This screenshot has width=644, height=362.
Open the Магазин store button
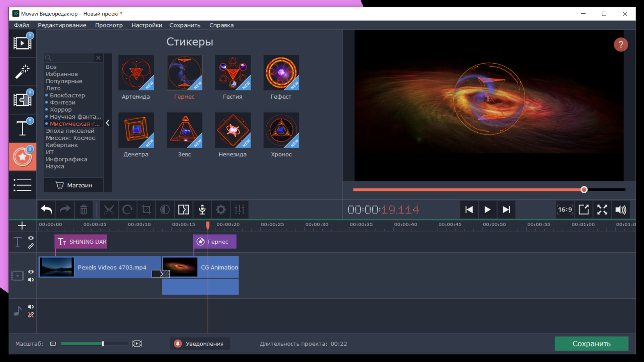click(73, 185)
